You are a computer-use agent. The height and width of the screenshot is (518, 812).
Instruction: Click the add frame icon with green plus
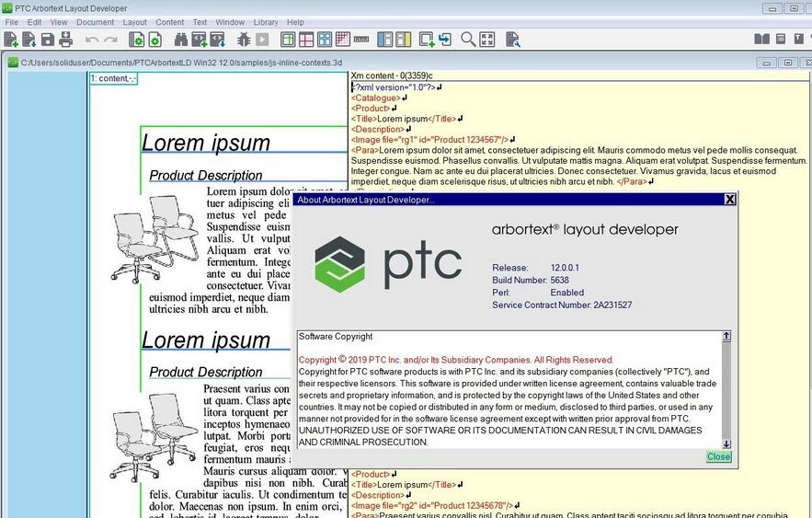click(428, 40)
